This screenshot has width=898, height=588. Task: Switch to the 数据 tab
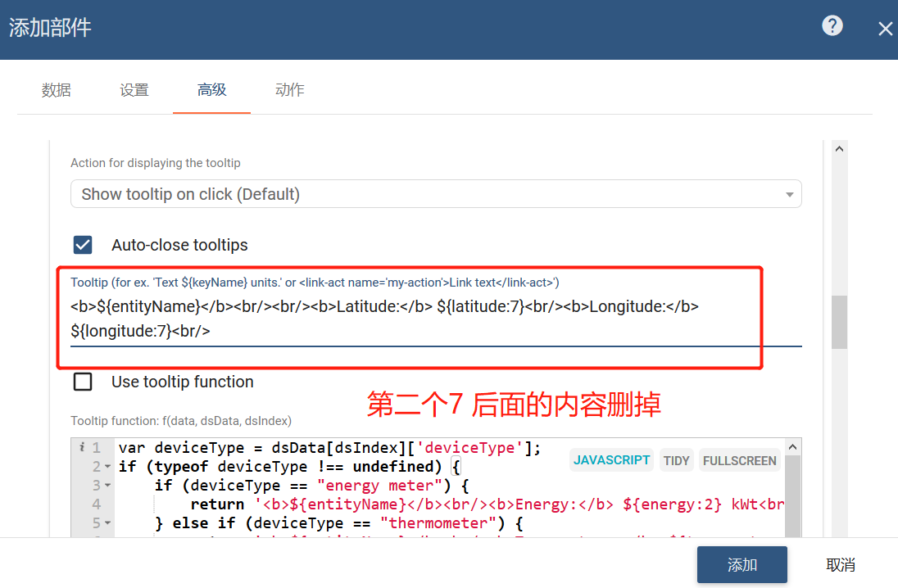[x=56, y=90]
